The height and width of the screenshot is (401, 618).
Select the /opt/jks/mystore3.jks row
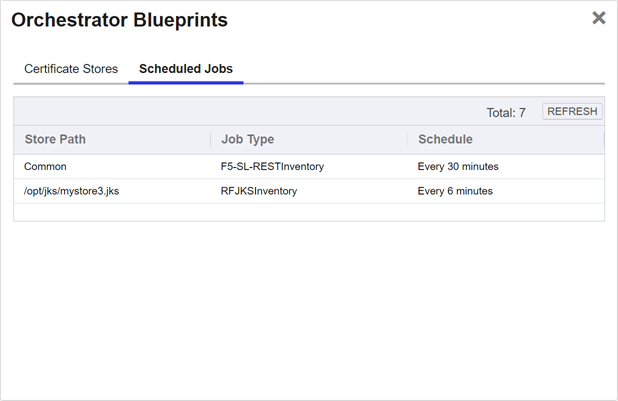coord(71,191)
